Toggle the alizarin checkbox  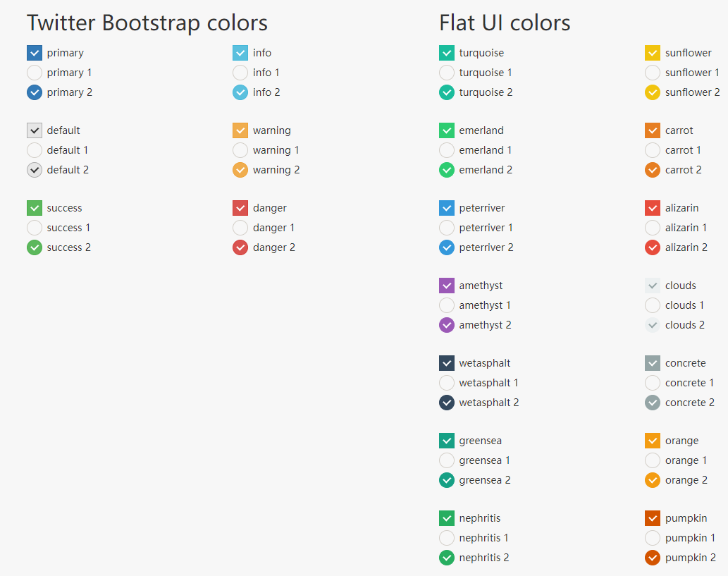[653, 208]
